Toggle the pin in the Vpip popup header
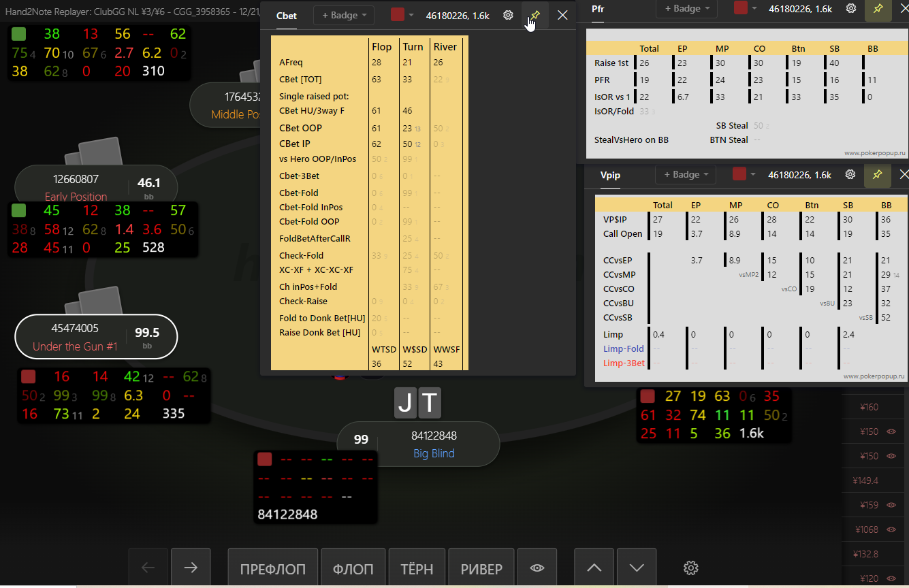This screenshot has width=909, height=588. coord(878,174)
